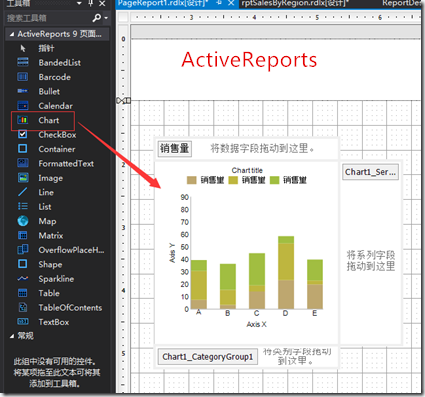
Task: Open the toolbox search options dropdown arrow
Action: [x=106, y=18]
